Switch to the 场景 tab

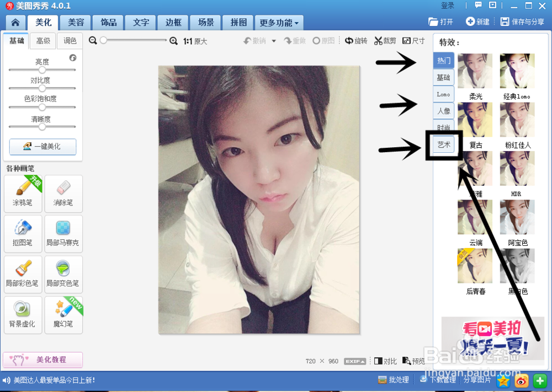205,23
